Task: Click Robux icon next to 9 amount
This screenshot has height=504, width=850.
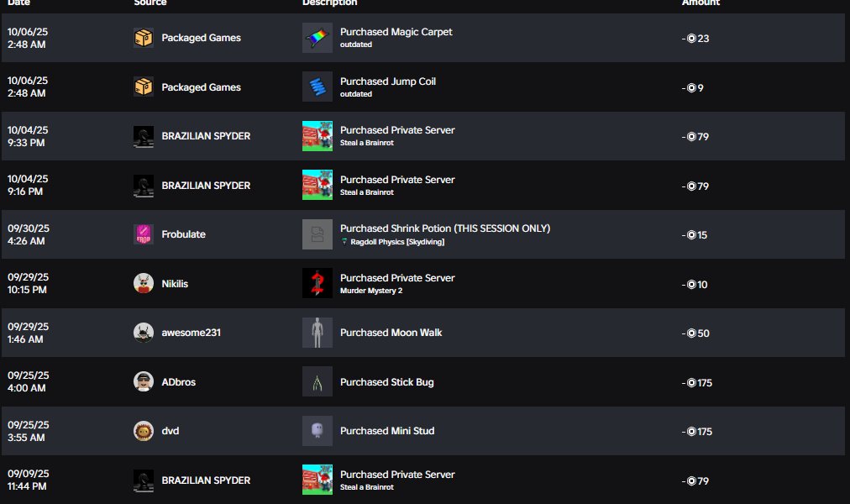Action: [x=691, y=88]
